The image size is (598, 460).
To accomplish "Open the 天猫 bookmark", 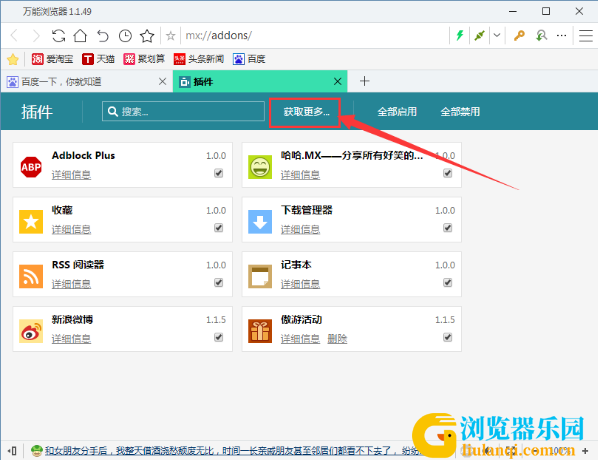I will coord(98,59).
